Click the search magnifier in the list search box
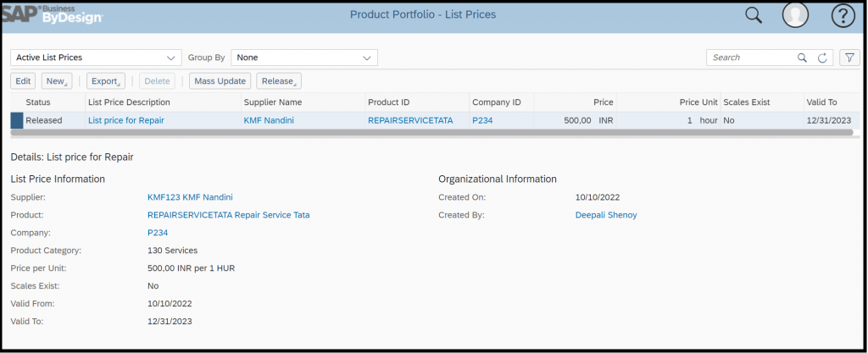Image resolution: width=868 pixels, height=353 pixels. 802,58
